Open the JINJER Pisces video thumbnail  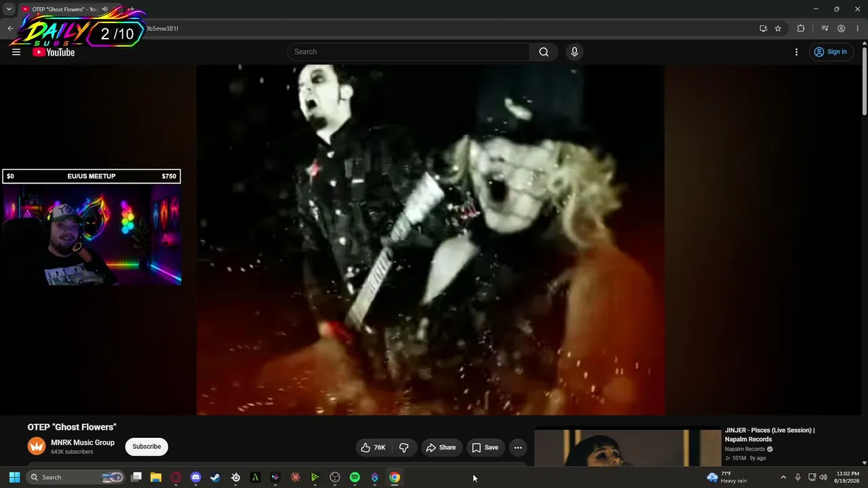628,447
